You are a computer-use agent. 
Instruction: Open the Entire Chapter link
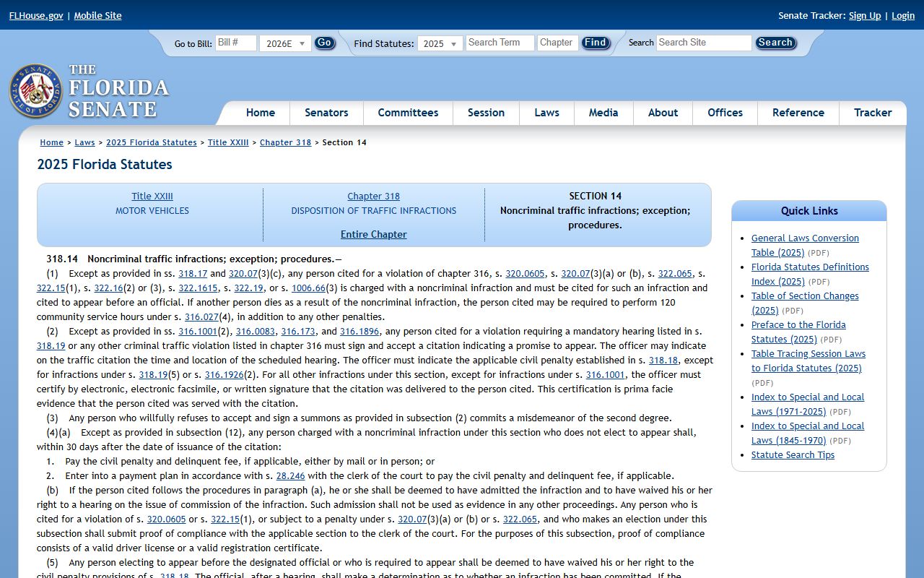point(373,234)
